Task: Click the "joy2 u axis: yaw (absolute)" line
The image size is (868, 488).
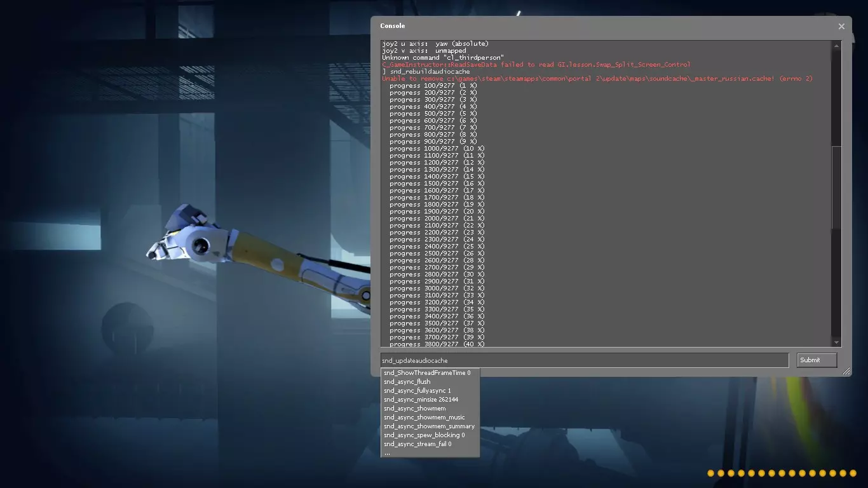Action: (435, 44)
